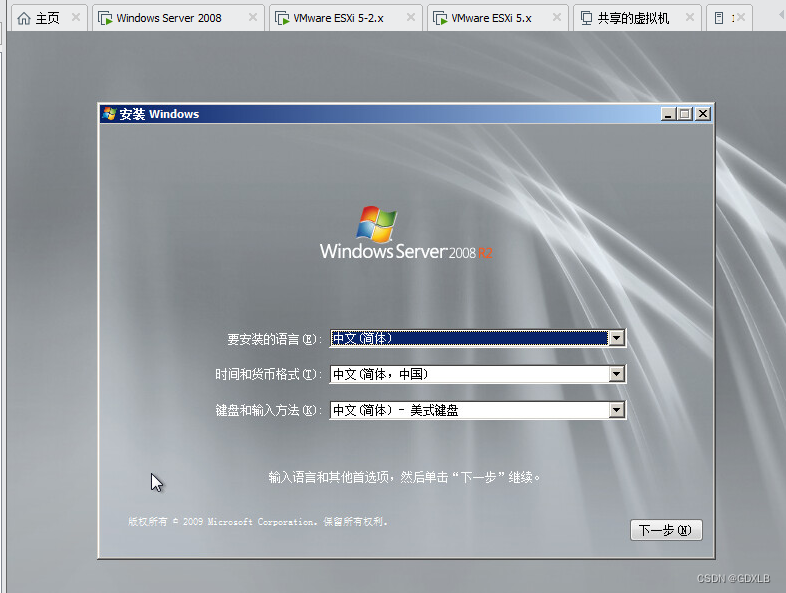Click the shared VM monitor icon
The height and width of the screenshot is (593, 786).
(586, 19)
